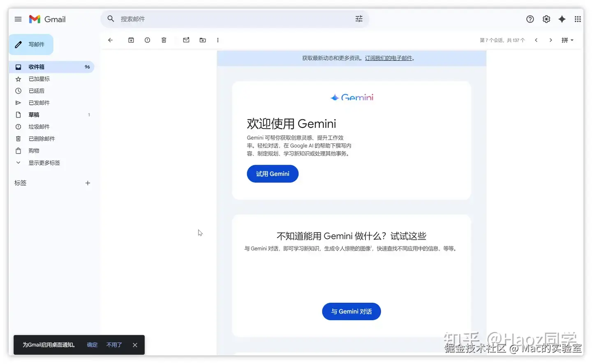Image resolution: width=592 pixels, height=364 pixels.
Task: Go to the older conversation arrow
Action: coord(551,40)
